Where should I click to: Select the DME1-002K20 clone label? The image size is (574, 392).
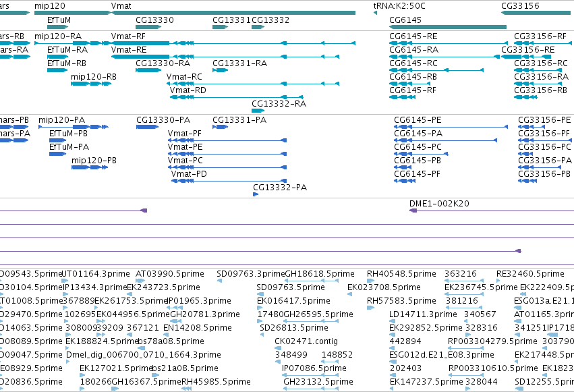pyautogui.click(x=439, y=204)
